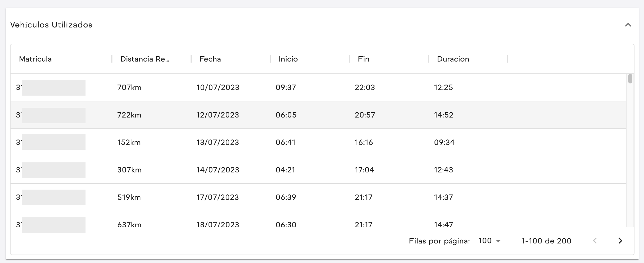This screenshot has height=263, width=644.
Task: Sort by Fecha column header
Action: pos(210,59)
